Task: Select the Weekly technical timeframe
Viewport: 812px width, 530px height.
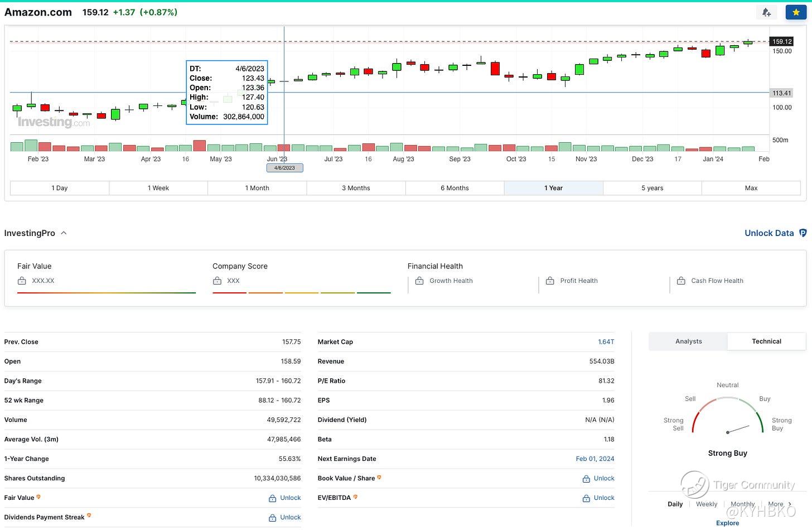Action: point(706,504)
